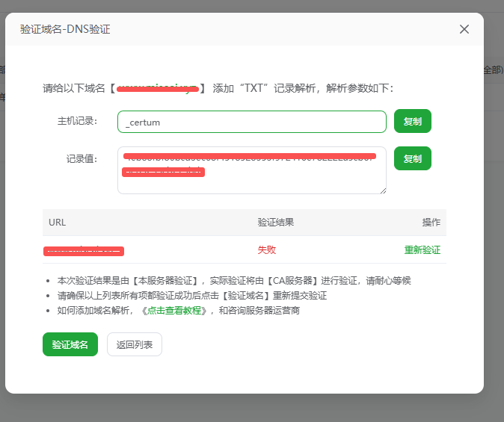
Task: Click the 记录值 label
Action: [82, 158]
